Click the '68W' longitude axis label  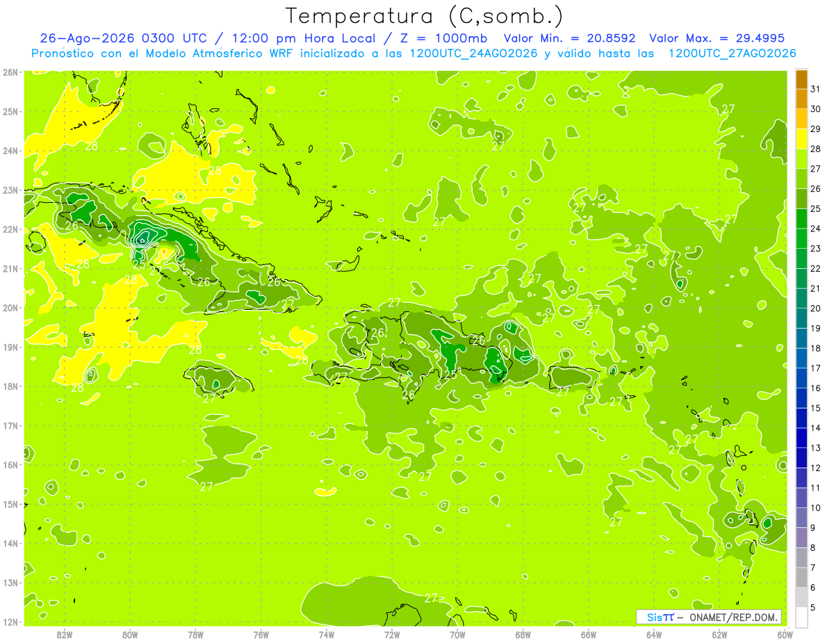[x=523, y=635]
